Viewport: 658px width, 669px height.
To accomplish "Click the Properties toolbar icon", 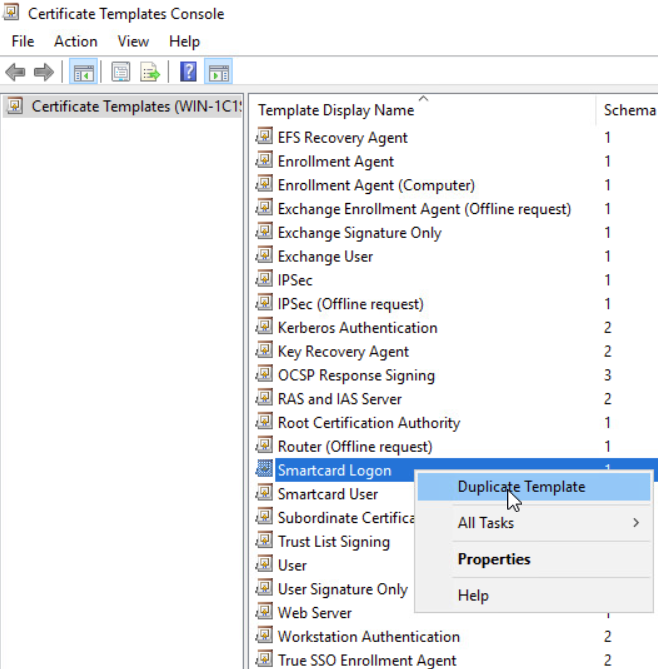I will pyautogui.click(x=121, y=72).
